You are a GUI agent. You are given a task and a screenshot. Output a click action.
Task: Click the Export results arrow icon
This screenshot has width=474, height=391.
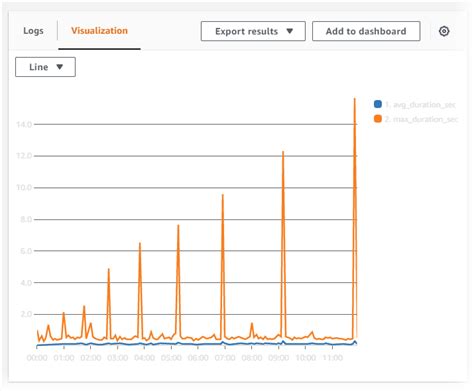(290, 31)
